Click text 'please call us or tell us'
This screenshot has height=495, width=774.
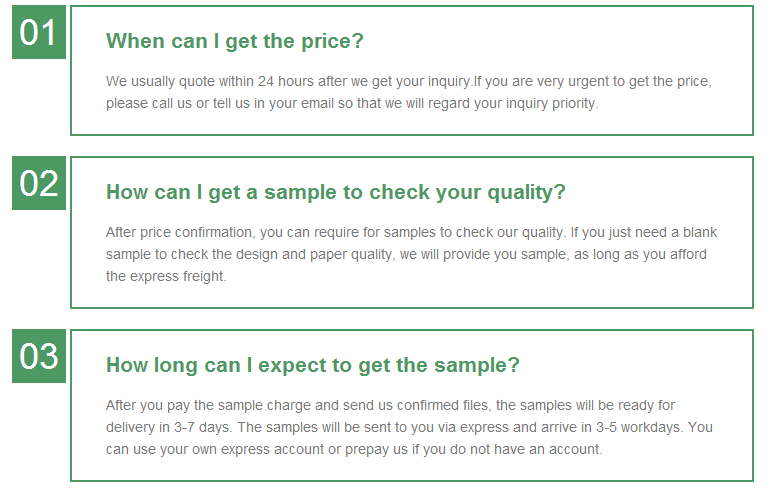pos(178,104)
